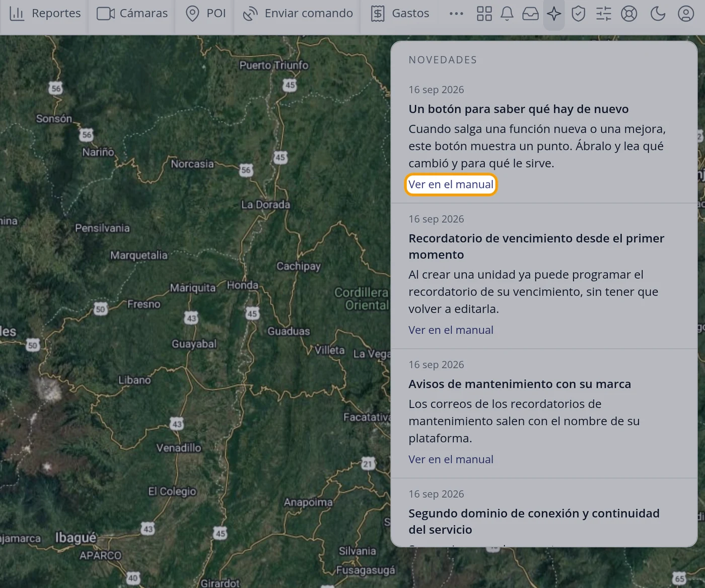The height and width of the screenshot is (588, 705).
Task: Click Guaduas label on the map
Action: 289,331
